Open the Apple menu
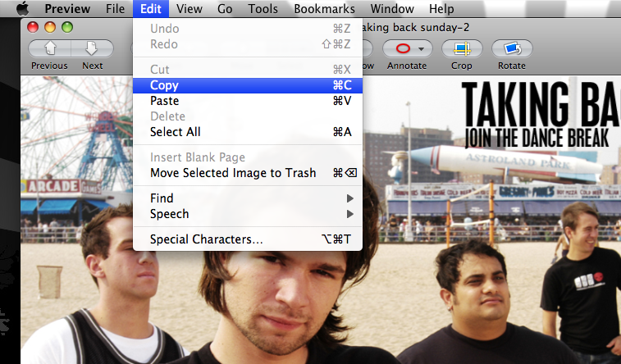The image size is (621, 364). pyautogui.click(x=23, y=8)
